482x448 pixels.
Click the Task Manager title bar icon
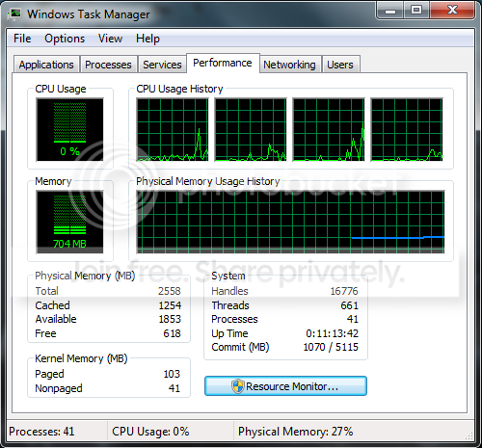tap(15, 13)
